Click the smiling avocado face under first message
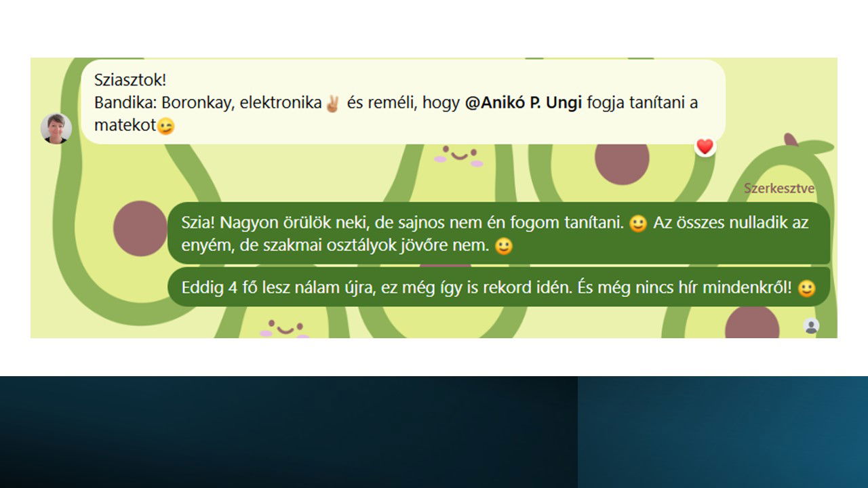This screenshot has height=488, width=868. coord(459,155)
